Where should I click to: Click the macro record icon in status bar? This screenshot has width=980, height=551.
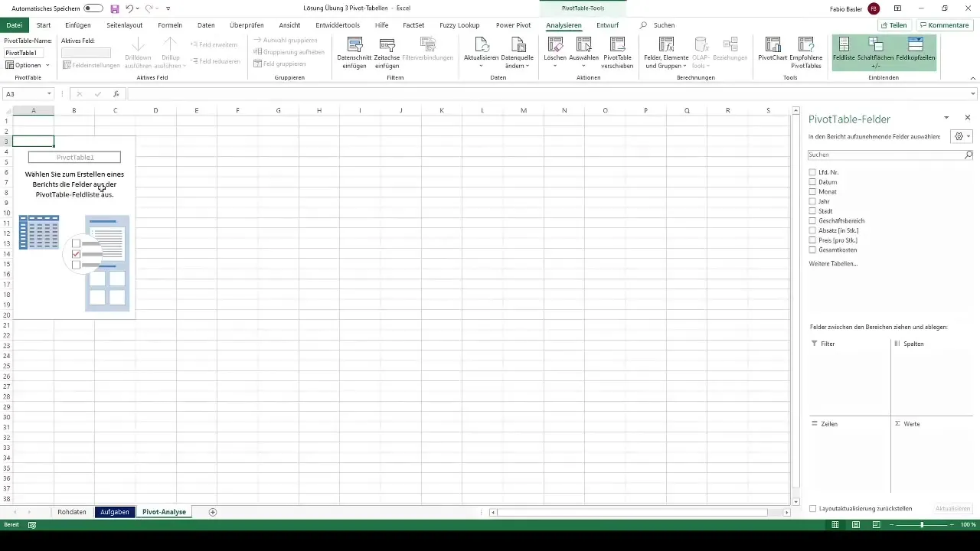tap(32, 525)
